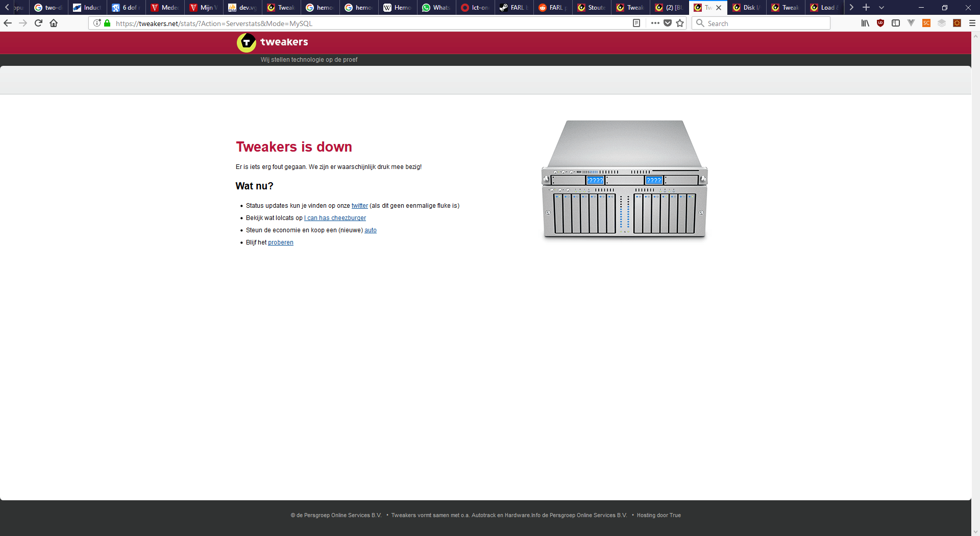Click the grey stacked-layers extension icon

click(x=942, y=23)
